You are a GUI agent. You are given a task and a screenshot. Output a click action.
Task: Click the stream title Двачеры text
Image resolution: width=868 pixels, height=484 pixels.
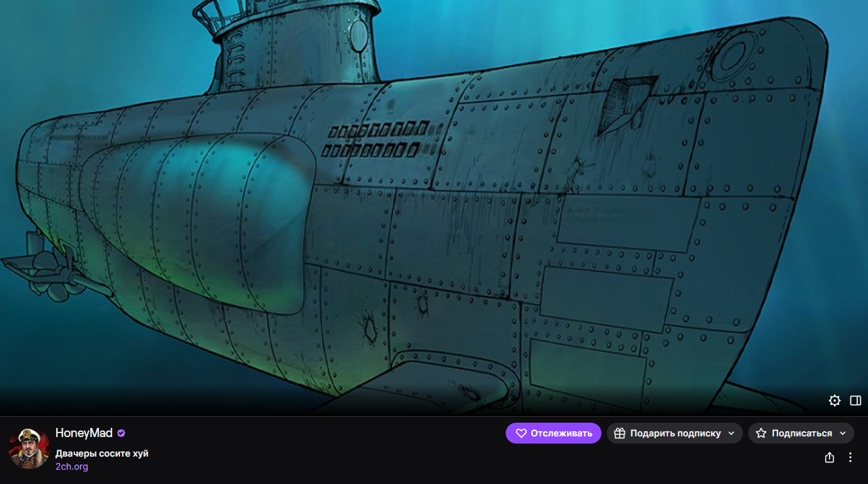tap(102, 453)
